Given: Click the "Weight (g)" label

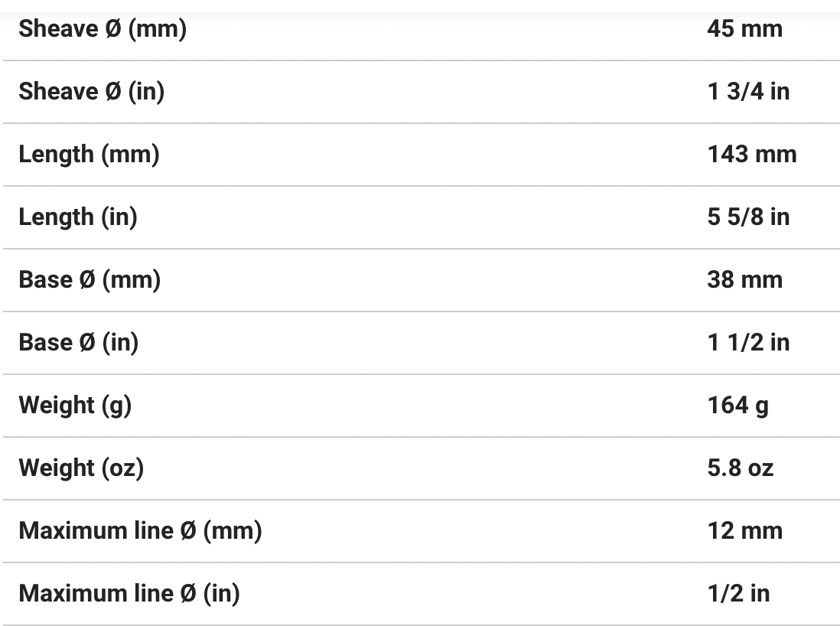Looking at the screenshot, I should (75, 406).
